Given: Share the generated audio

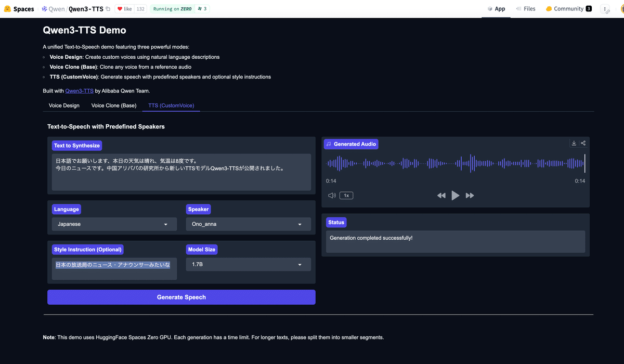Looking at the screenshot, I should [583, 144].
